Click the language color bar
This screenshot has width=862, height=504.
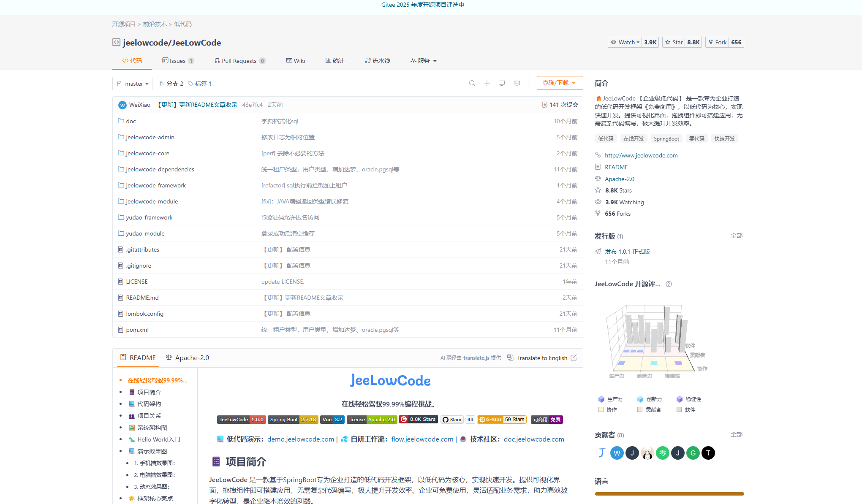pos(669,493)
